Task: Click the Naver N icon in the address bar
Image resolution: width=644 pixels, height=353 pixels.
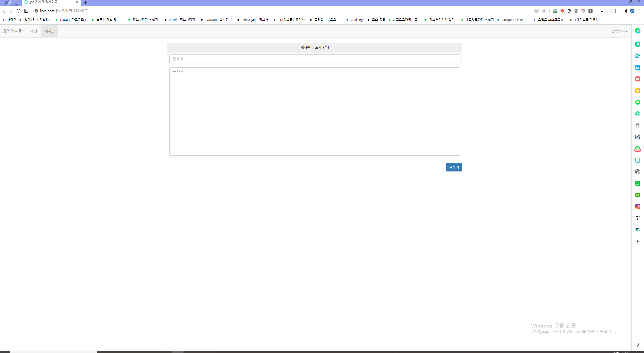Action: tap(26, 11)
